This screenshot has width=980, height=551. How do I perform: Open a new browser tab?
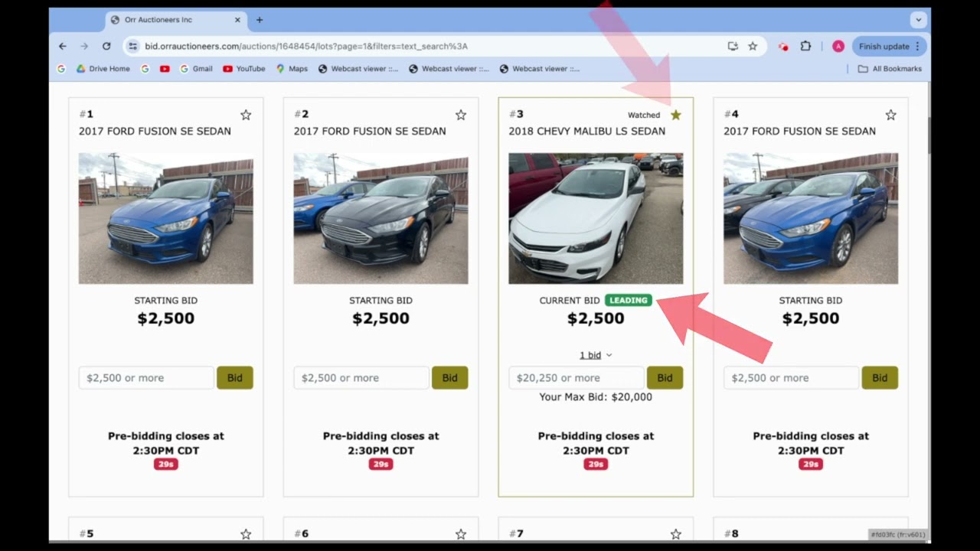coord(260,20)
